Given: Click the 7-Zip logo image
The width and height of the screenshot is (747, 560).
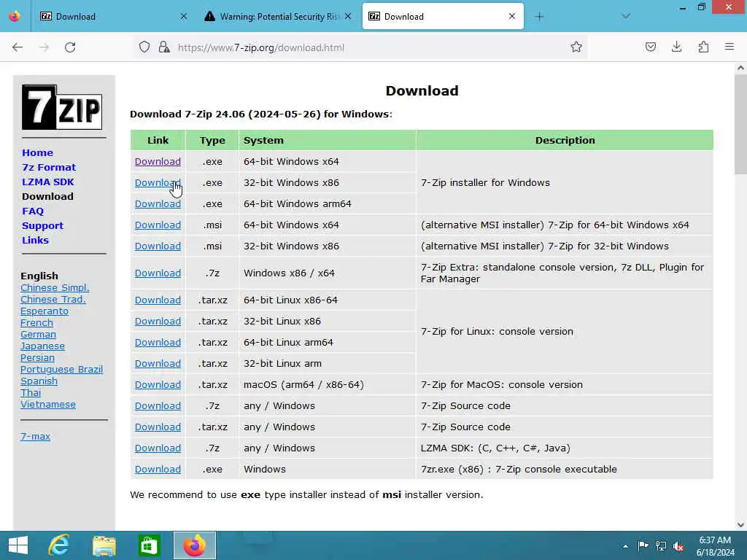Looking at the screenshot, I should point(62,107).
